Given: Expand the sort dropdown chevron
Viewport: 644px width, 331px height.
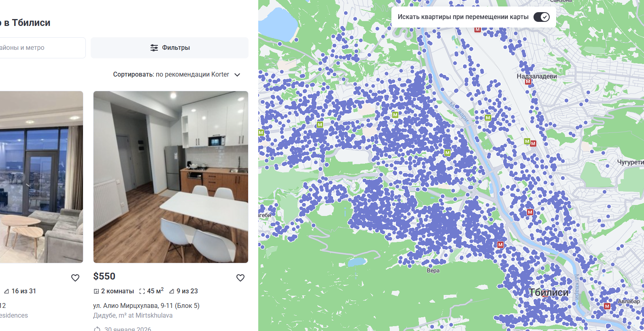Looking at the screenshot, I should pos(237,75).
